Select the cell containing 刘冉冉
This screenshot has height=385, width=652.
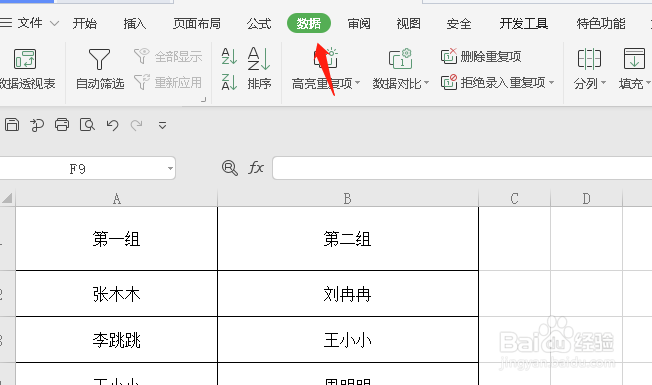[348, 294]
